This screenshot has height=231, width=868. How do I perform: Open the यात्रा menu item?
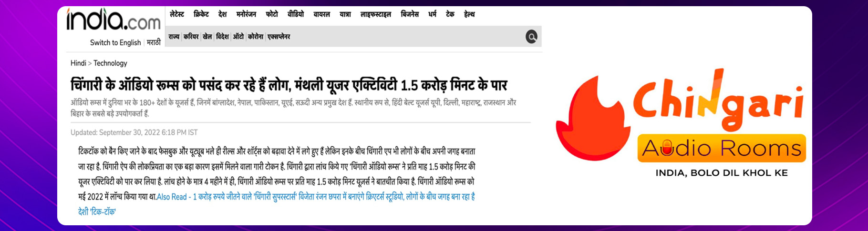345,14
